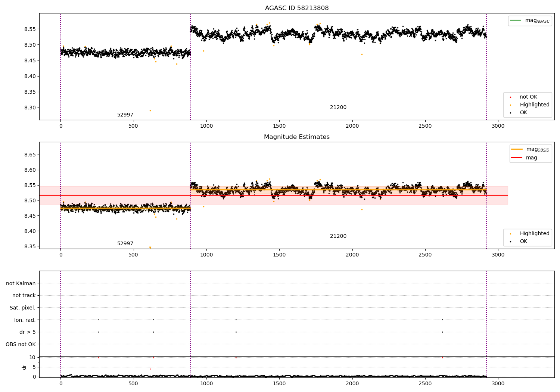The width and height of the screenshot is (560, 392).
Task: Click the '52997' obsid label in top plot
Action: tap(125, 115)
